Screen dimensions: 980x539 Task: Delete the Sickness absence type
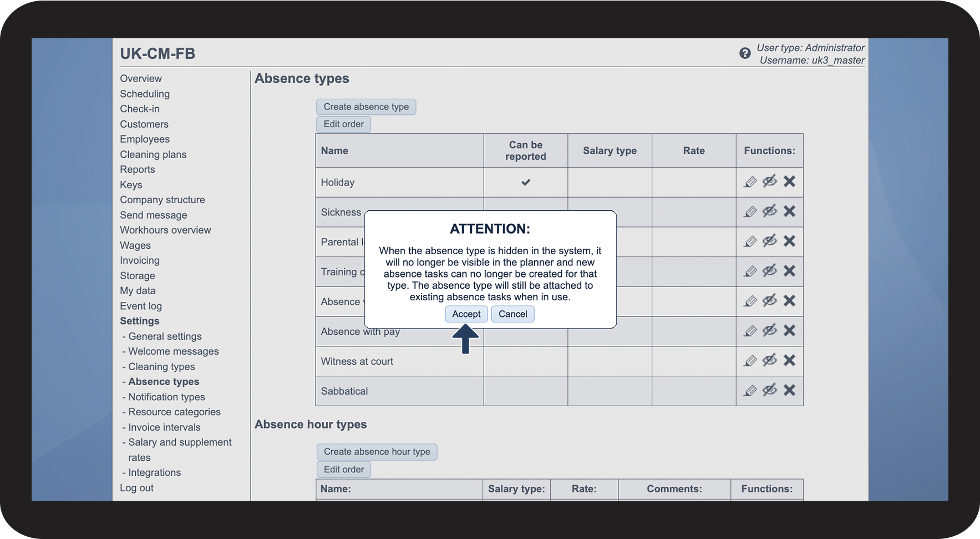(789, 211)
